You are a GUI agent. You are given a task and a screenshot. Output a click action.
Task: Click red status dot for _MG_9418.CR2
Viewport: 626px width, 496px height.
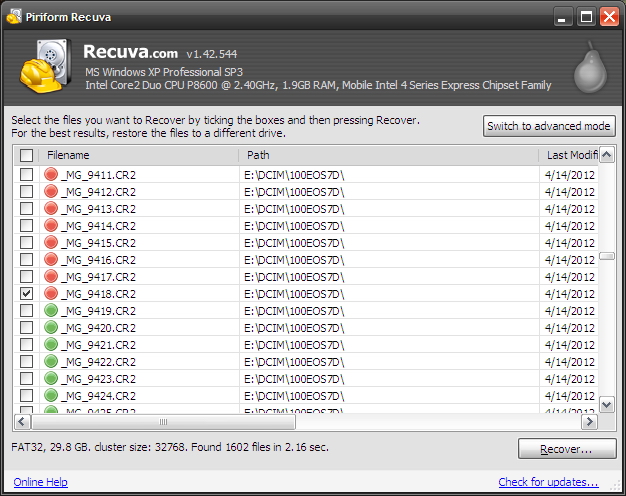click(51, 293)
